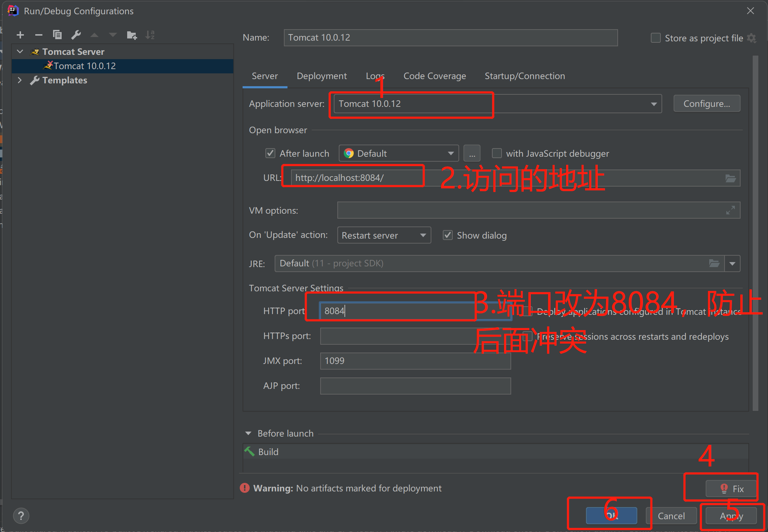This screenshot has height=532, width=768.
Task: Open the Startup/Connection tab
Action: (525, 76)
